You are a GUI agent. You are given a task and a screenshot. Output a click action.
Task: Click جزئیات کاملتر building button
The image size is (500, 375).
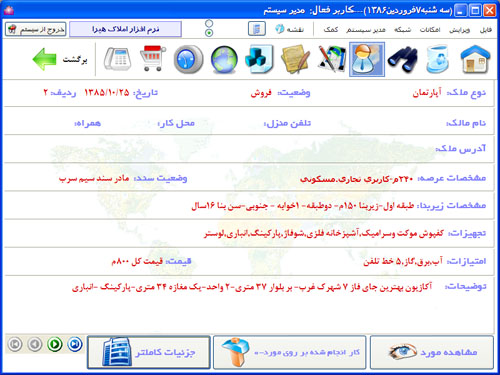(149, 352)
